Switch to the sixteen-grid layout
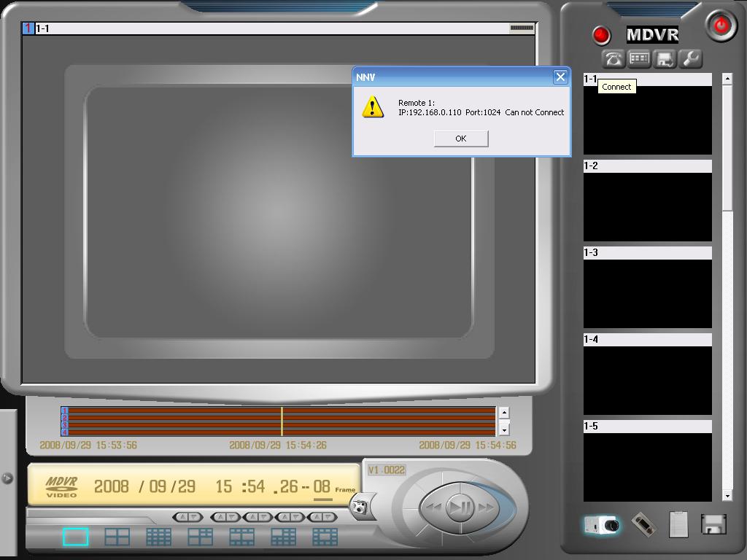This screenshot has height=560, width=747. pyautogui.click(x=158, y=537)
